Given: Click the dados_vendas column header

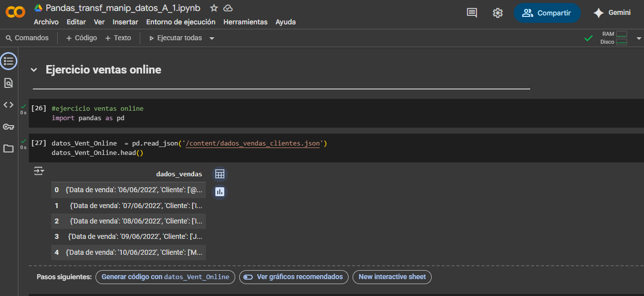Looking at the screenshot, I should point(179,174).
